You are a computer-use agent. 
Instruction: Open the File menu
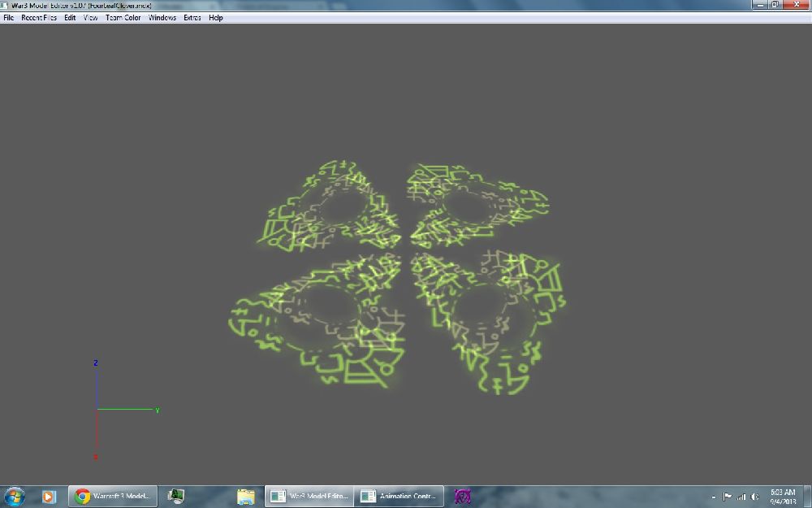click(9, 18)
